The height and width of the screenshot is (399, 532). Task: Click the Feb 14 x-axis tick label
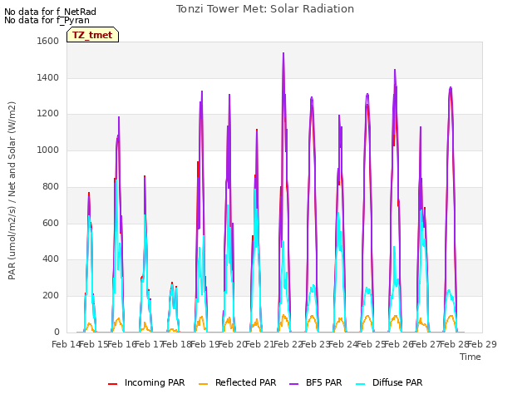(66, 344)
